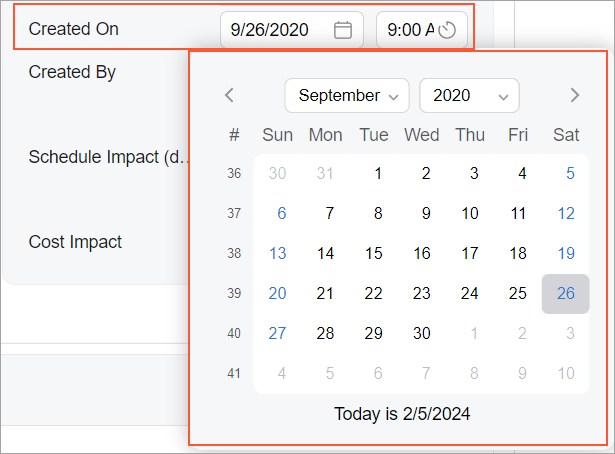Choose Sunday September 13
Screen dimensions: 615x454
pyautogui.click(x=278, y=253)
